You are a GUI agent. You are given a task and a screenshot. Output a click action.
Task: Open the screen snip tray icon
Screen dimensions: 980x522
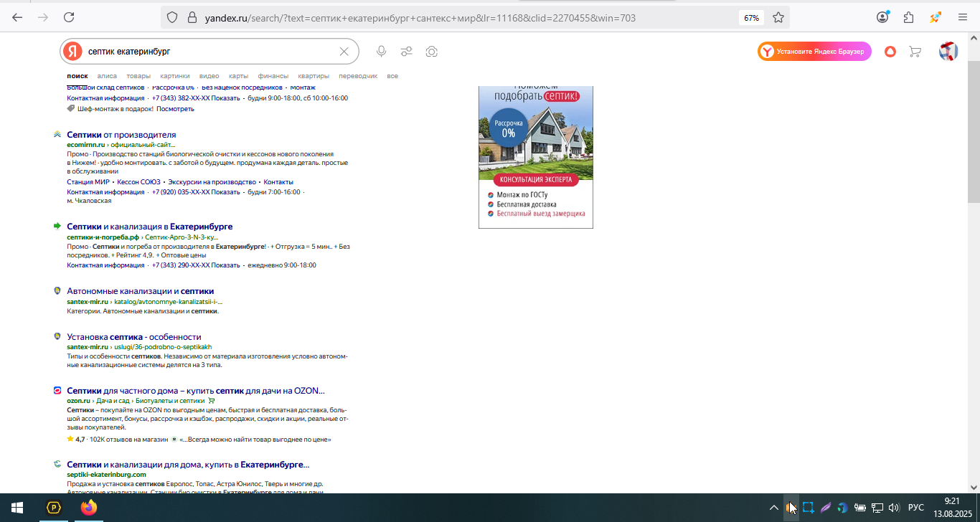tap(808, 508)
